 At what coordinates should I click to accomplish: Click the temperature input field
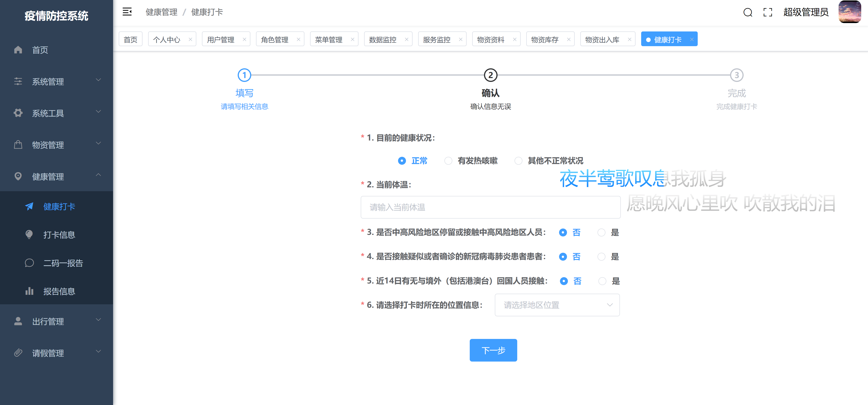click(491, 207)
